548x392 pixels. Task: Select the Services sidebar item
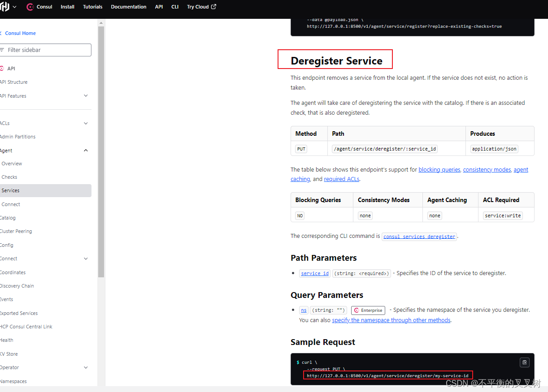(x=46, y=190)
